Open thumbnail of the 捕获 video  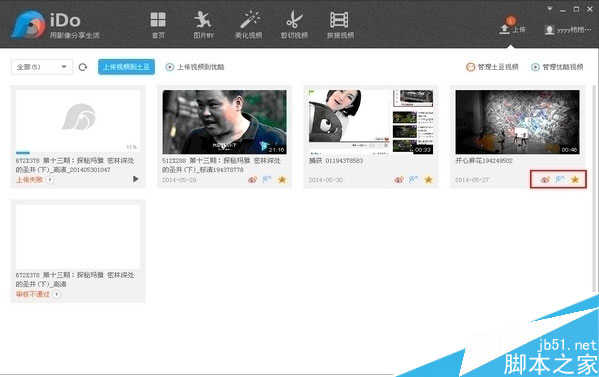(371, 122)
